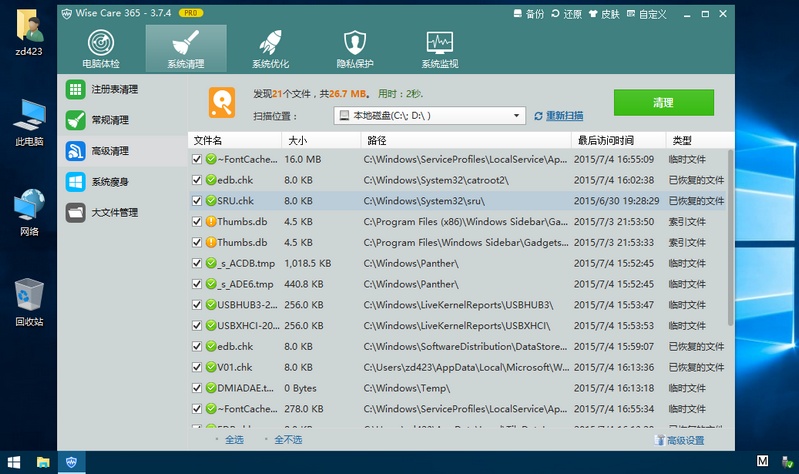Uncheck the V01.chk file checkbox
Viewport: 799px width, 474px height.
pyautogui.click(x=197, y=367)
